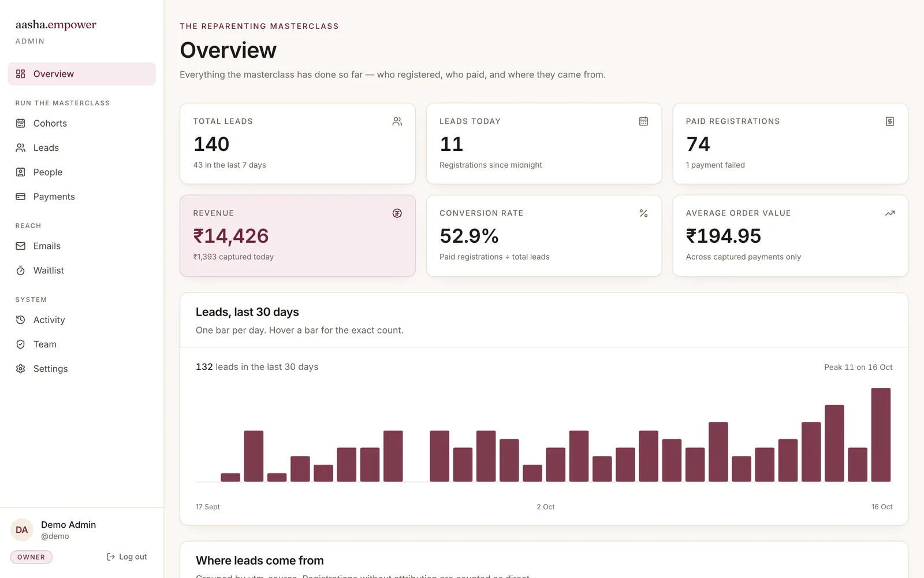Click "132 leads in the last 30 days"

coord(257,367)
